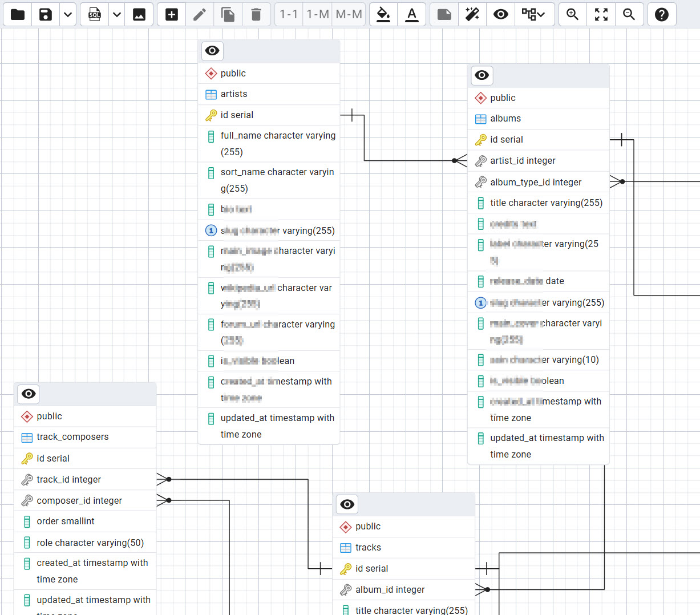
Task: Select the 1-M relationship button
Action: pos(318,14)
